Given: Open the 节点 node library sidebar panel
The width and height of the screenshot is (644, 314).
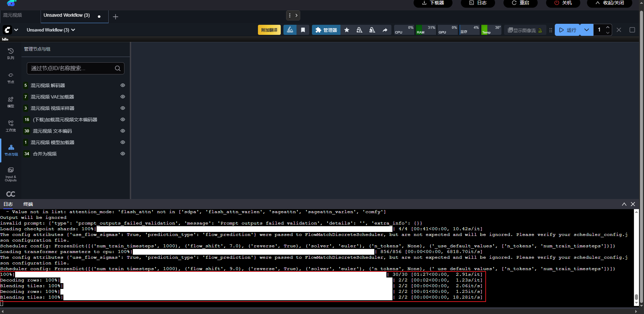Looking at the screenshot, I should (x=11, y=78).
